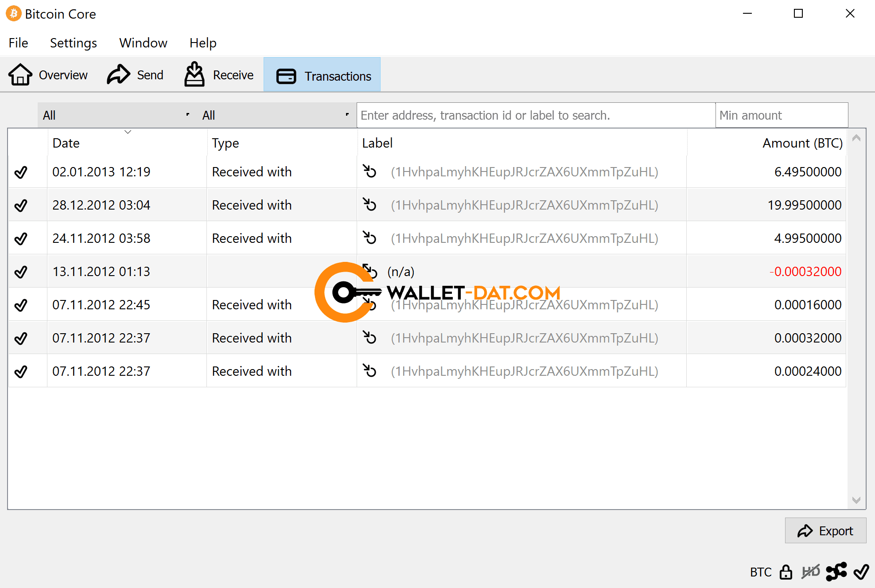Click the wallet encryption lock icon
Screen dimensions: 875x588
point(786,572)
